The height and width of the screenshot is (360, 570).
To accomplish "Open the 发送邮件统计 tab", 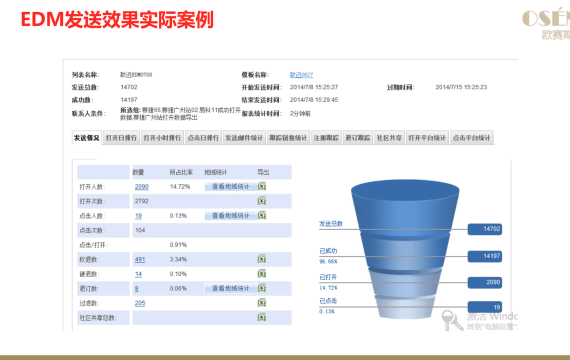I will click(244, 138).
